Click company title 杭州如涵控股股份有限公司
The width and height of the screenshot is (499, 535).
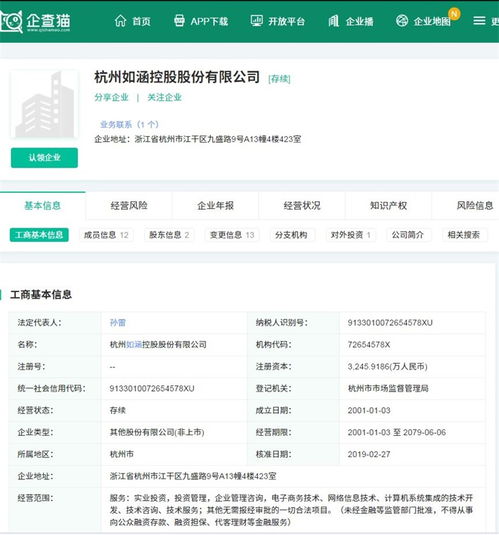coord(177,77)
